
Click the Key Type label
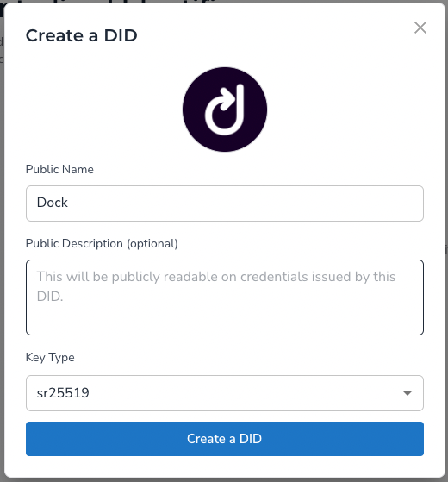(50, 358)
